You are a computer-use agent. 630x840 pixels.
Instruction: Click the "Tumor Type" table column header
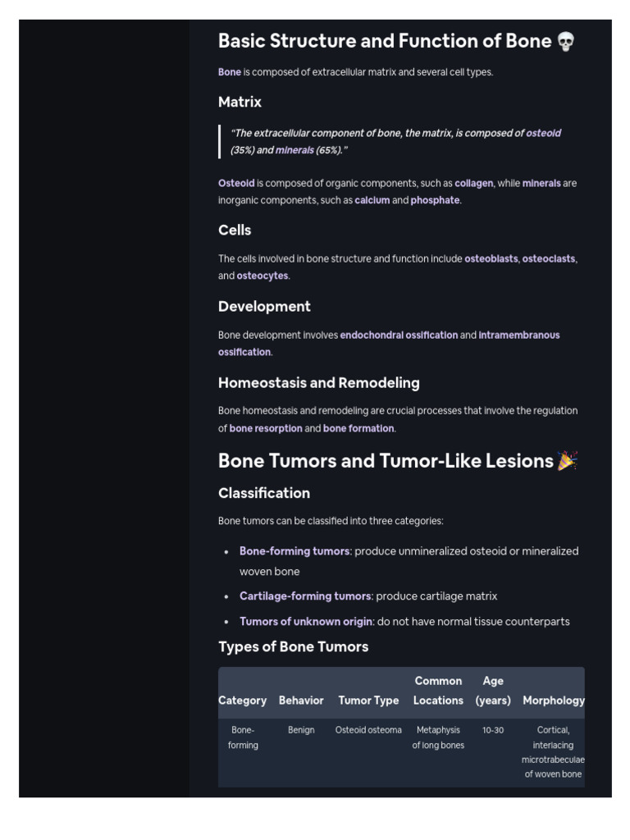point(368,701)
